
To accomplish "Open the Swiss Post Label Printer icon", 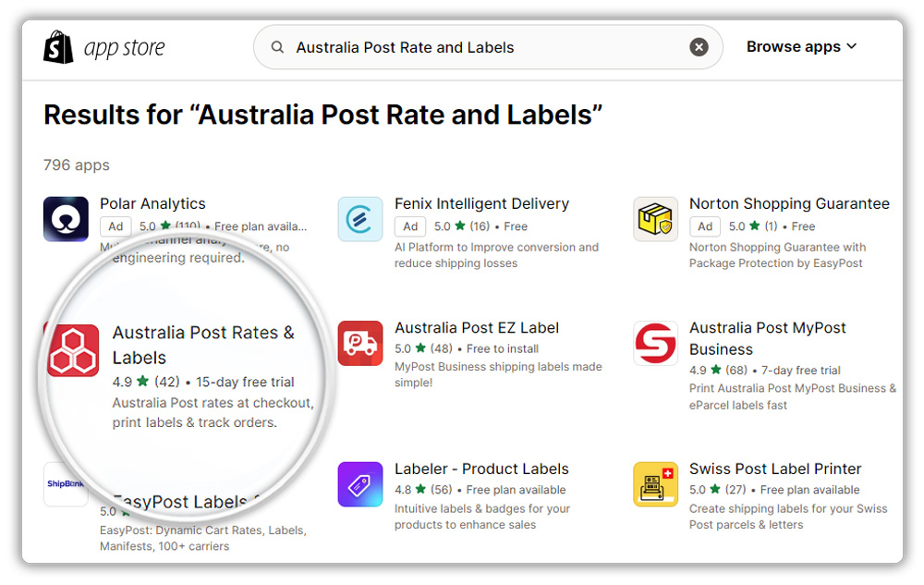I will click(655, 484).
